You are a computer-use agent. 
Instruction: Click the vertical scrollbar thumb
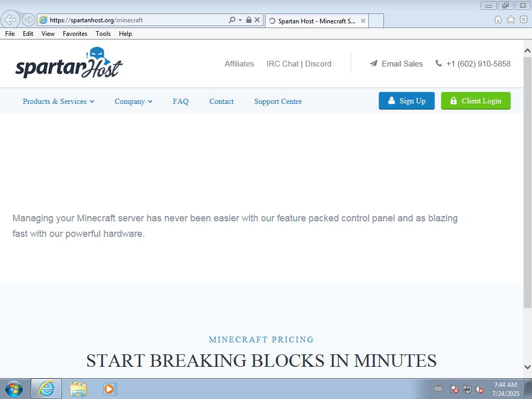coord(528,182)
